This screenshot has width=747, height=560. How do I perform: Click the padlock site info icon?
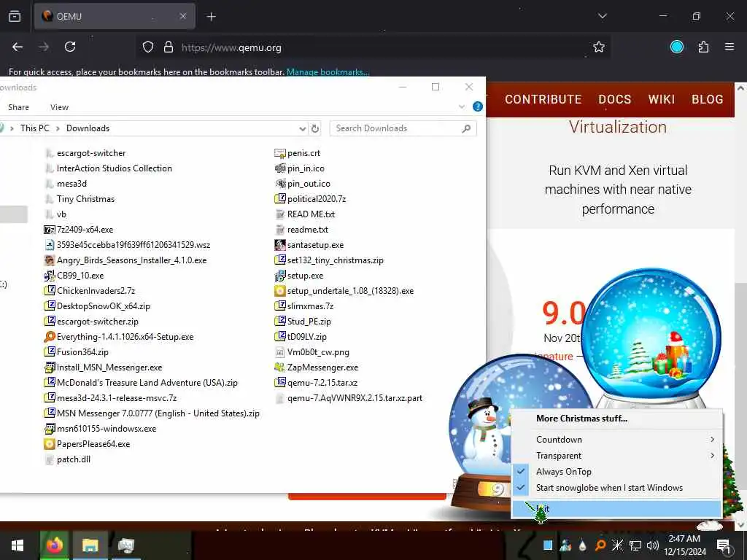tap(169, 47)
